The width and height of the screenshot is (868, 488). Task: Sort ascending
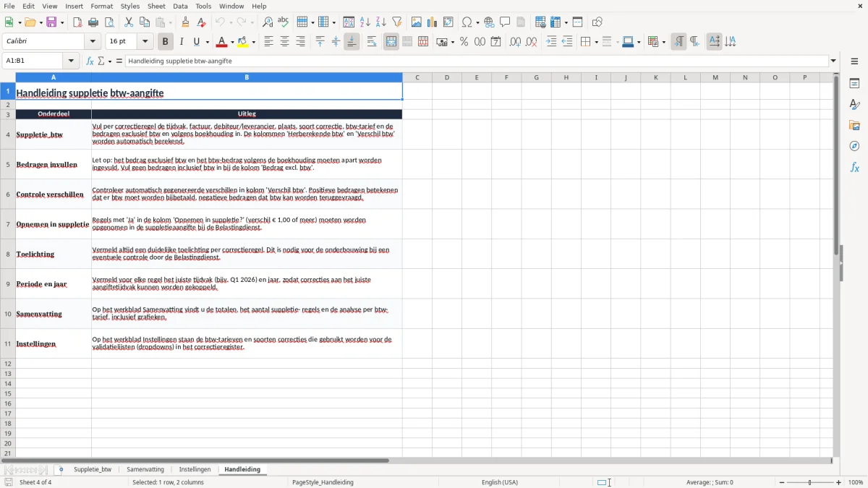pos(365,22)
